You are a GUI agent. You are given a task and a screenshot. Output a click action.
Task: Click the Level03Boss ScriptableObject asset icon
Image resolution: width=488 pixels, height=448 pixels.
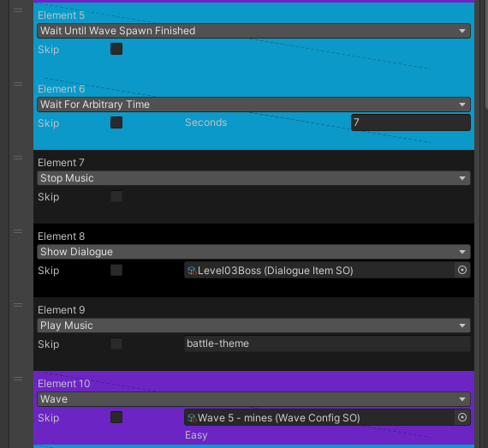tap(192, 271)
